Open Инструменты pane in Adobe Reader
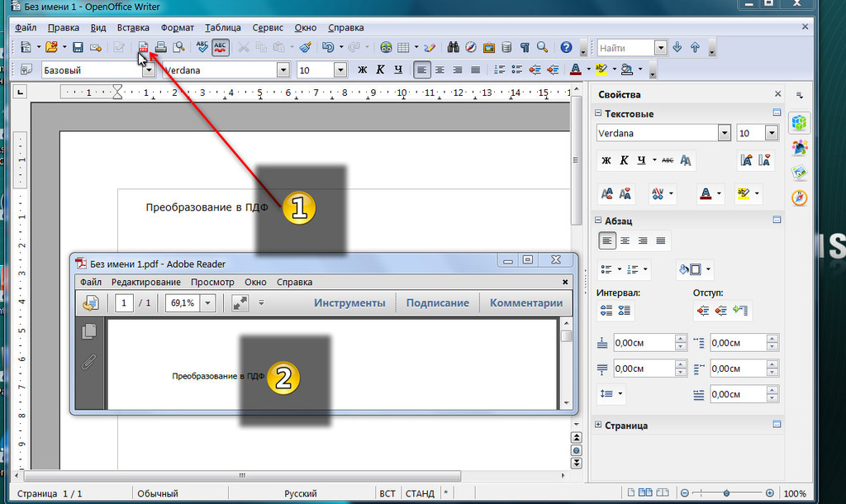Screen dimensions: 846x504 [x=349, y=302]
